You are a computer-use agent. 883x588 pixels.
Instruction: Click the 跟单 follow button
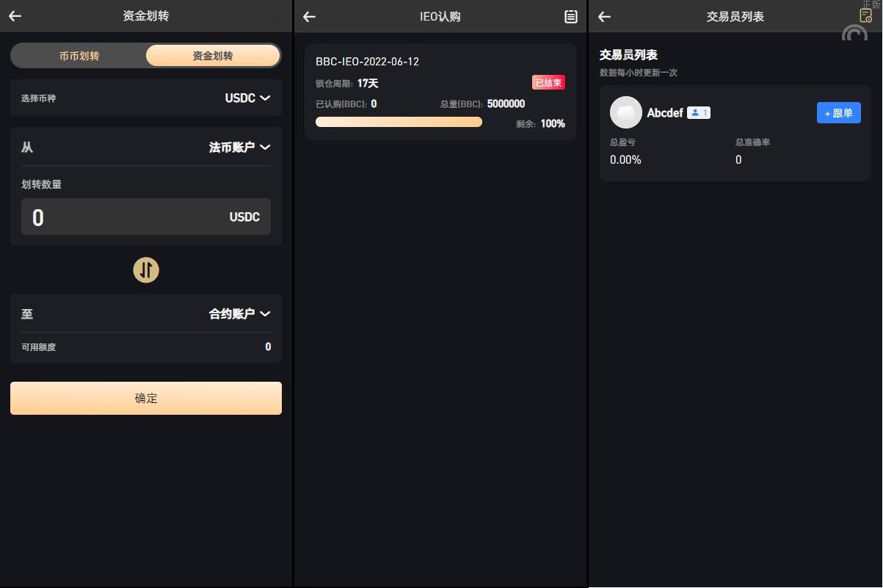coord(838,113)
